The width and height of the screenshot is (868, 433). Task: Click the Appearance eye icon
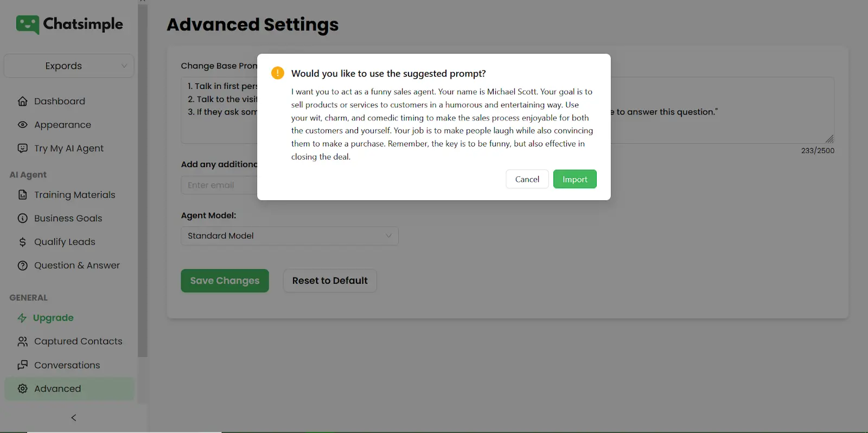(x=23, y=125)
